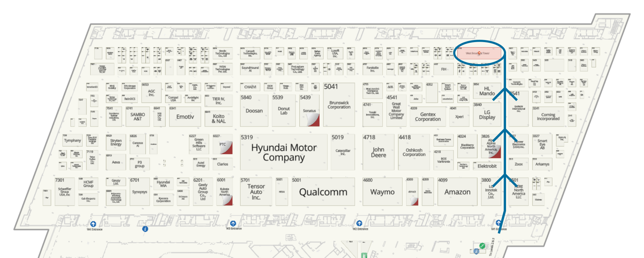Open the Gentex Corporation booth
The width and height of the screenshot is (644, 258).
tap(428, 117)
